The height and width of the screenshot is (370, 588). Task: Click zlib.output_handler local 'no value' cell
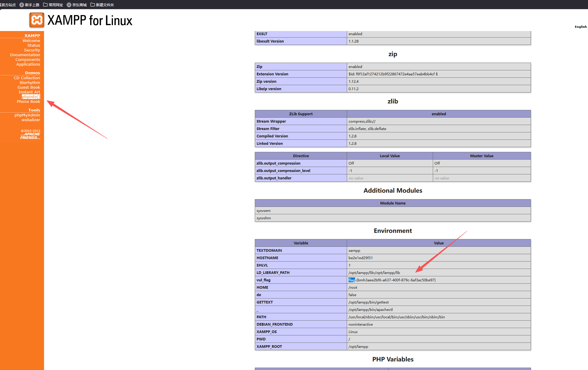(390, 178)
